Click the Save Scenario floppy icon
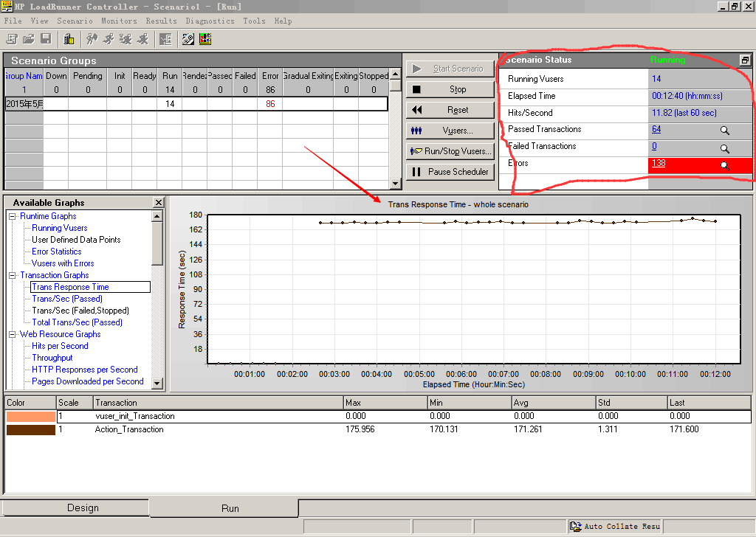Image resolution: width=756 pixels, height=537 pixels. pos(46,39)
